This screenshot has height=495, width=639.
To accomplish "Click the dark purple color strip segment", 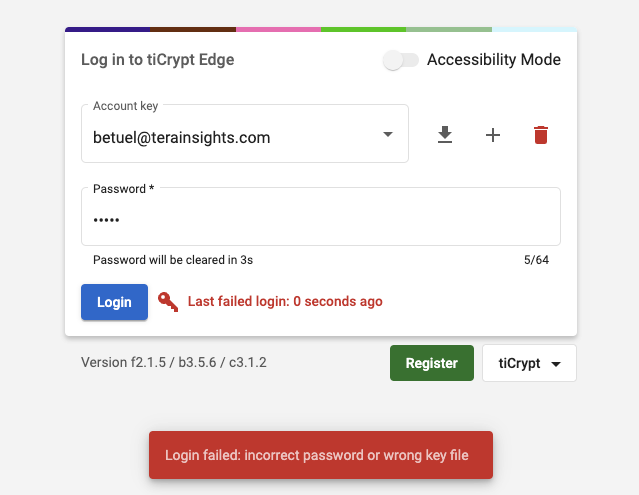I will click(108, 29).
